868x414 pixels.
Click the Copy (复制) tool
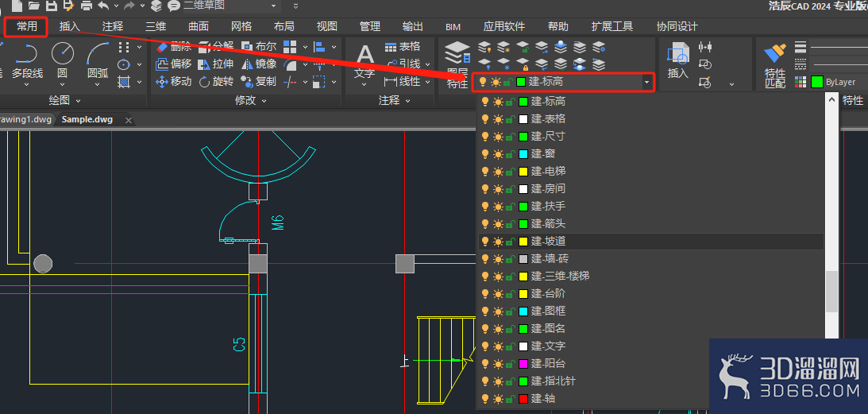coord(259,82)
